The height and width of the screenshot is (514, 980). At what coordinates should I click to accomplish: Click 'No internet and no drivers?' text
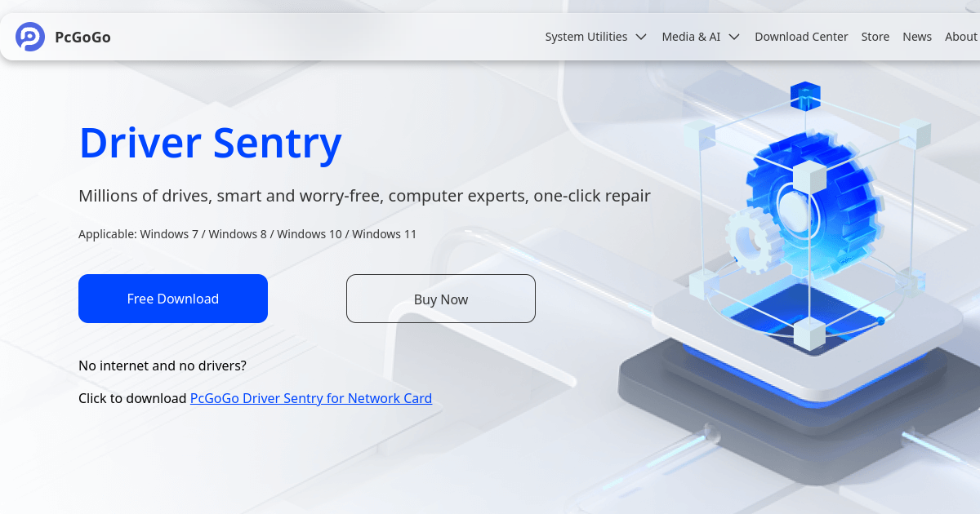(163, 366)
